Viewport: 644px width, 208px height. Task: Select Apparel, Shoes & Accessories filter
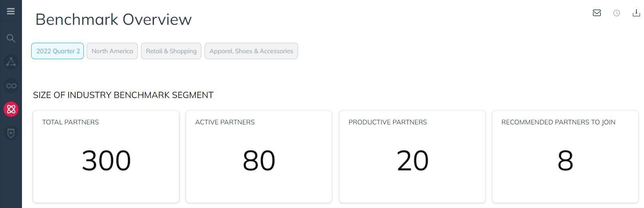pyautogui.click(x=251, y=51)
